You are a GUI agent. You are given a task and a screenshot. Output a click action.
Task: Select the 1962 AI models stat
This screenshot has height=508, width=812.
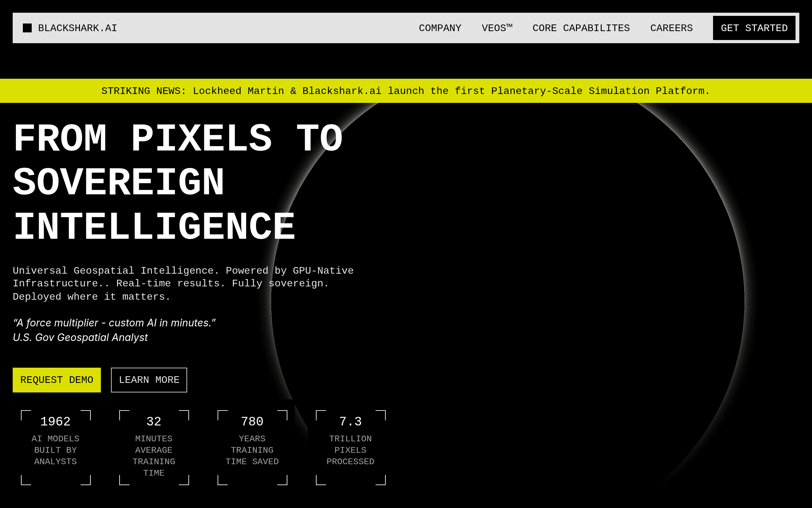(x=56, y=448)
